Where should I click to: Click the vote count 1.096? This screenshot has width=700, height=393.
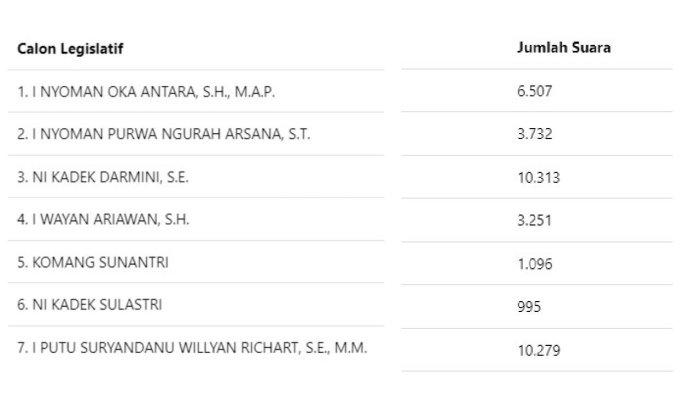[534, 264]
